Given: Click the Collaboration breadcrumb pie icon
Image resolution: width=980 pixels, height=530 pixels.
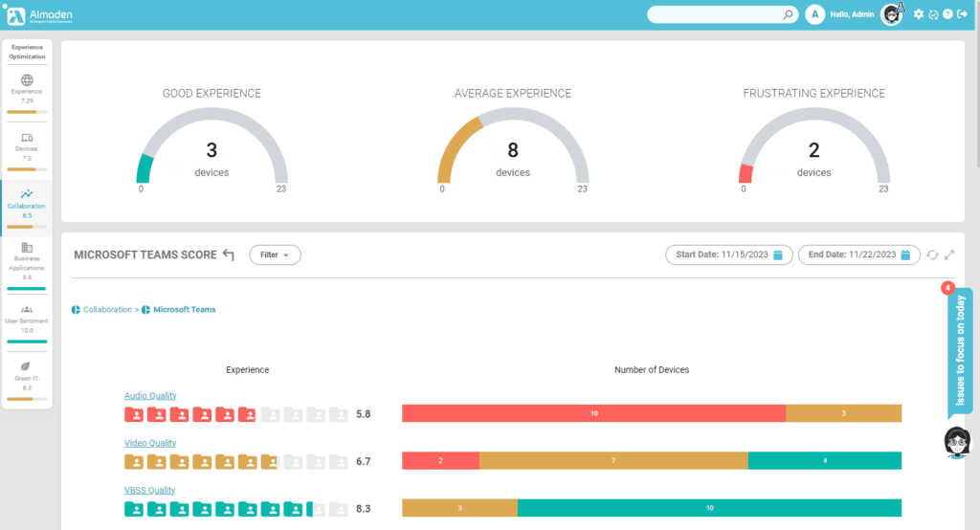Looking at the screenshot, I should point(76,309).
